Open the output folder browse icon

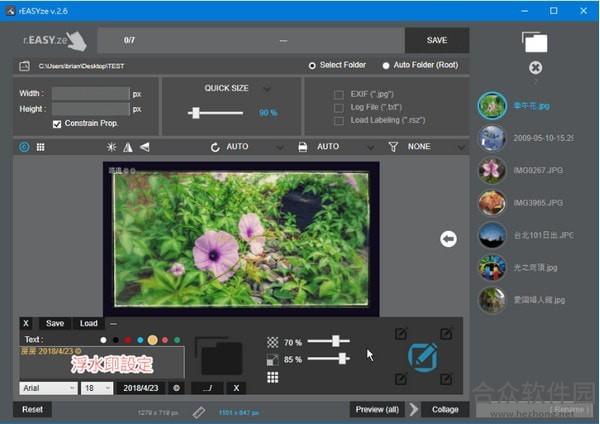point(24,66)
